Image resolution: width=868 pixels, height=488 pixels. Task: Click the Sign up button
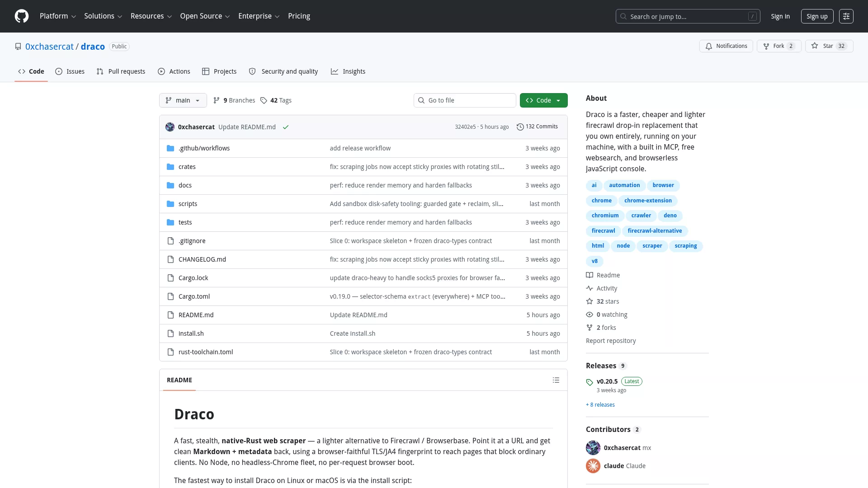(x=817, y=16)
